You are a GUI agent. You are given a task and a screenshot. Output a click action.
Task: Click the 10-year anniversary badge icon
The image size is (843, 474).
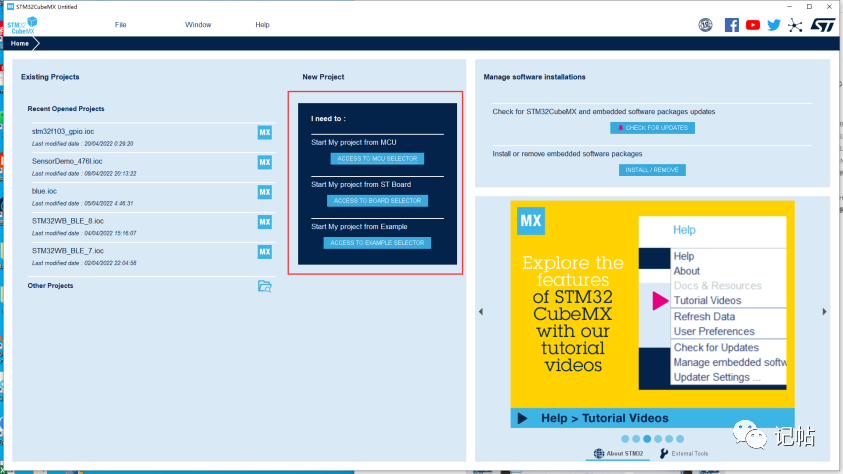705,25
